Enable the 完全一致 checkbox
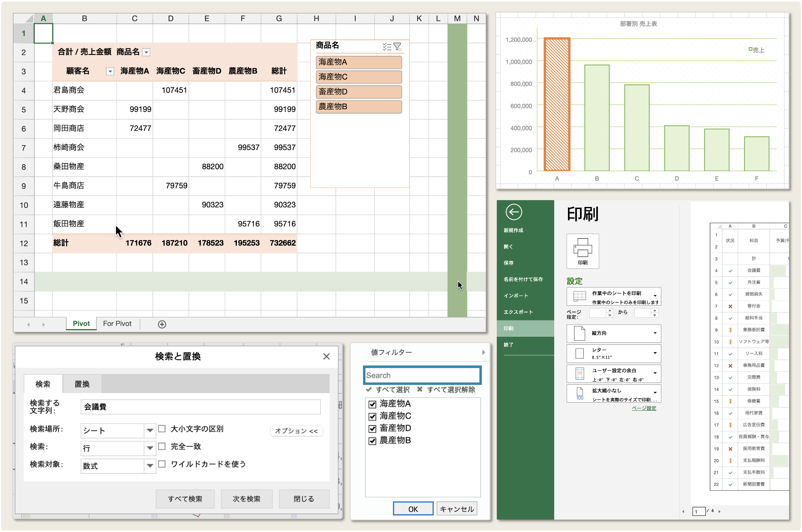The image size is (802, 532). point(162,446)
